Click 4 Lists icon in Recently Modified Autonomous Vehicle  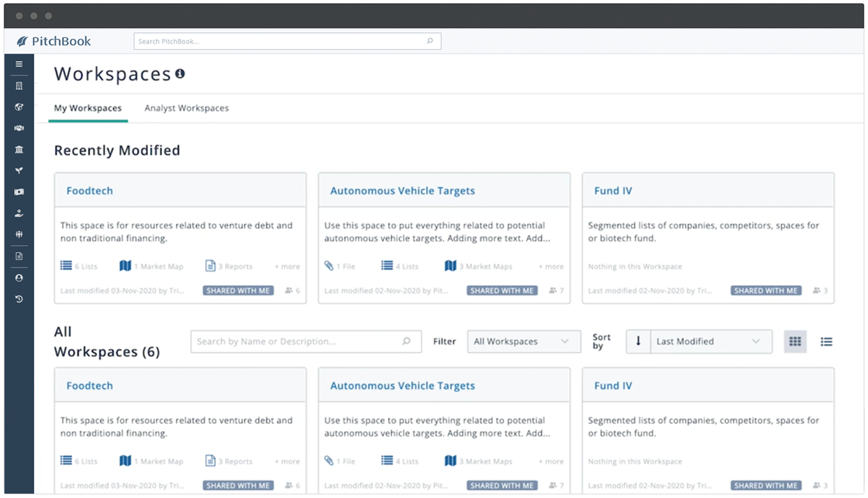[x=387, y=266]
